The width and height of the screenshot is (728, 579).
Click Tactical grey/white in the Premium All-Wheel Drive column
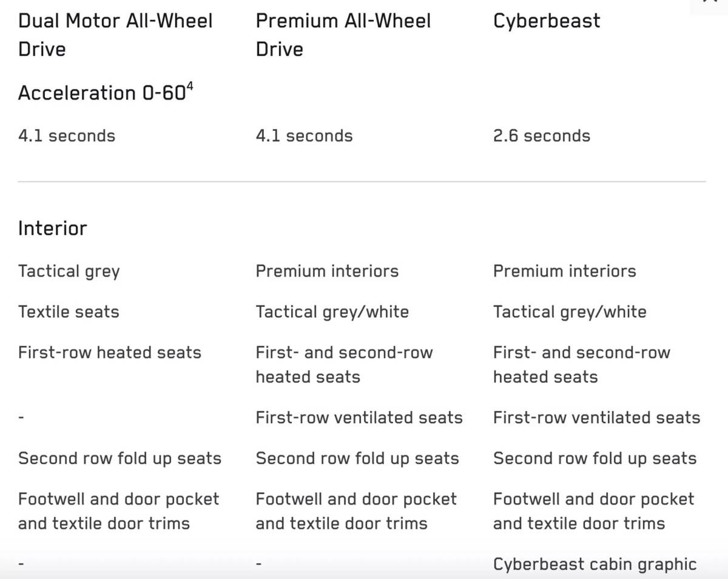(332, 312)
